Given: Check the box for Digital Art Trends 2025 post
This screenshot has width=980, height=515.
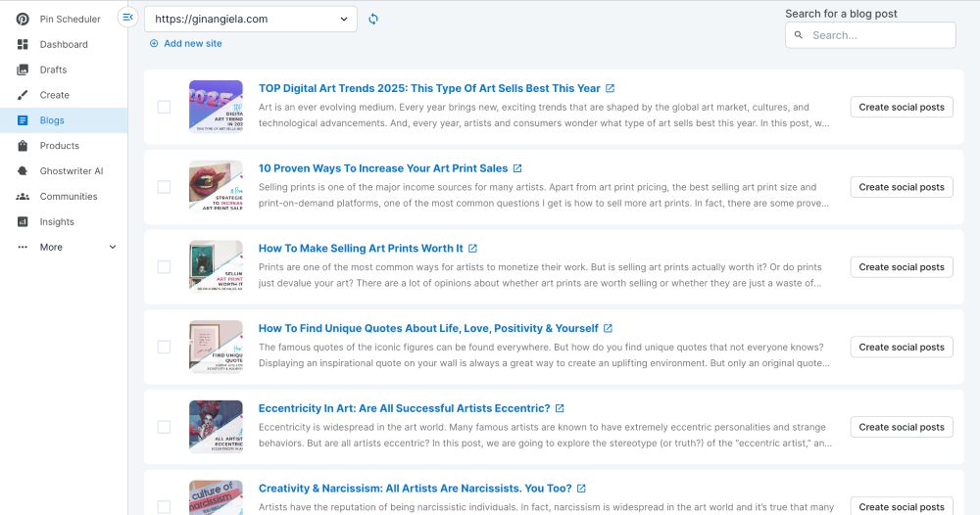Looking at the screenshot, I should (x=164, y=107).
